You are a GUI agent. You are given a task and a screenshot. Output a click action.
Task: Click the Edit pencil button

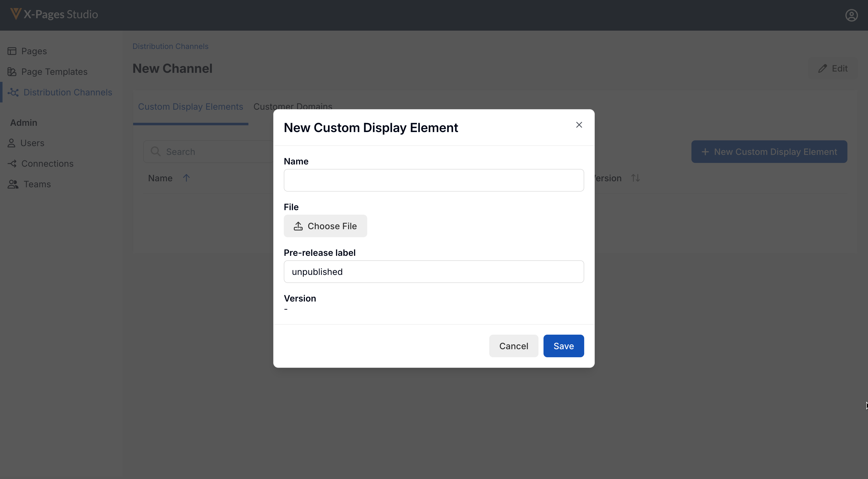(833, 69)
